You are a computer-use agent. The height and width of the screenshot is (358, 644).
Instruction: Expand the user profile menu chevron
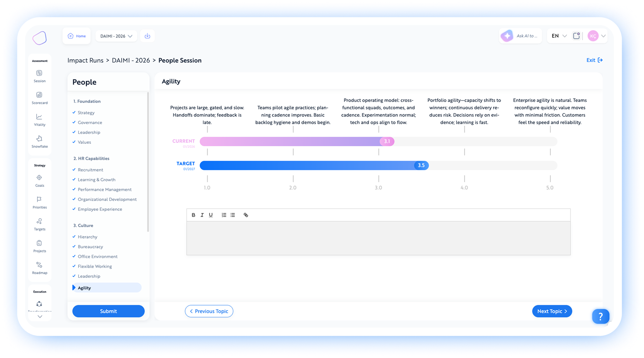click(603, 36)
